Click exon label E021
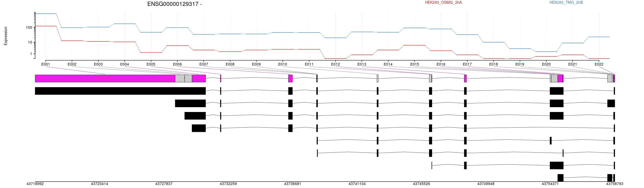644x188 pixels. 573,64
